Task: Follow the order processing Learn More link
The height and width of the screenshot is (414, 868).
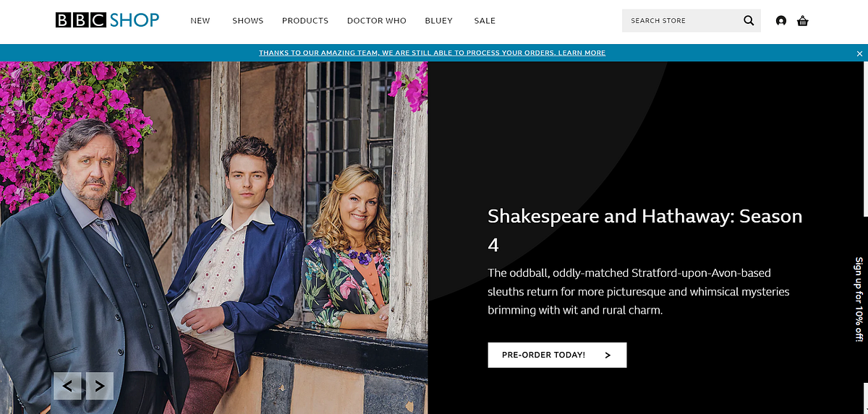Action: point(582,53)
